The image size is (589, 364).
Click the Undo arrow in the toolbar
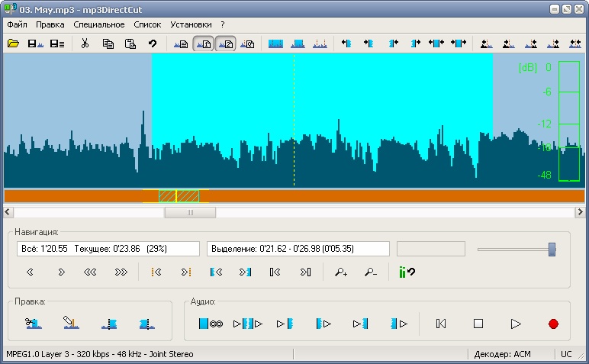(x=153, y=44)
